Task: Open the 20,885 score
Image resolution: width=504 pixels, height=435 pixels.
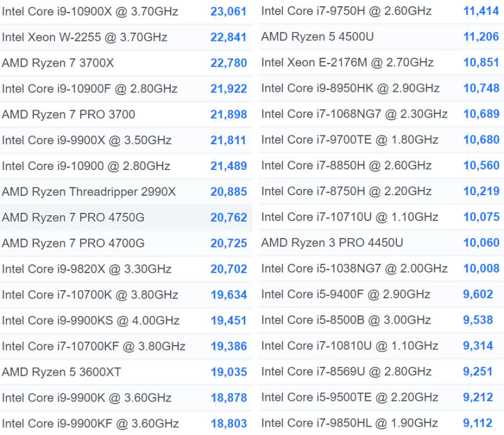Action: [x=229, y=191]
